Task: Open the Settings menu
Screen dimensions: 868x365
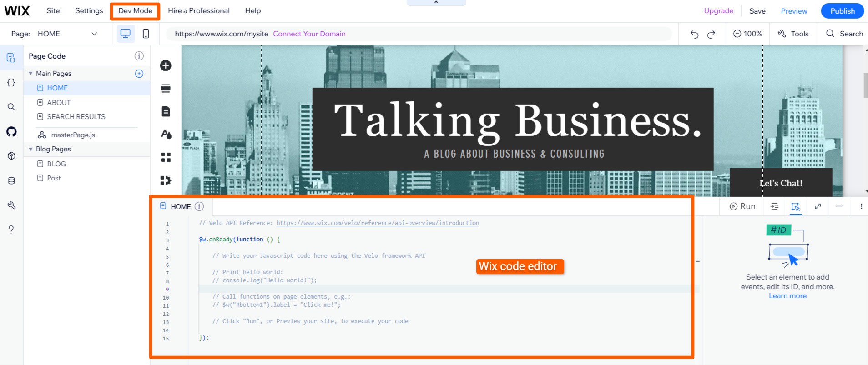Action: click(x=89, y=10)
